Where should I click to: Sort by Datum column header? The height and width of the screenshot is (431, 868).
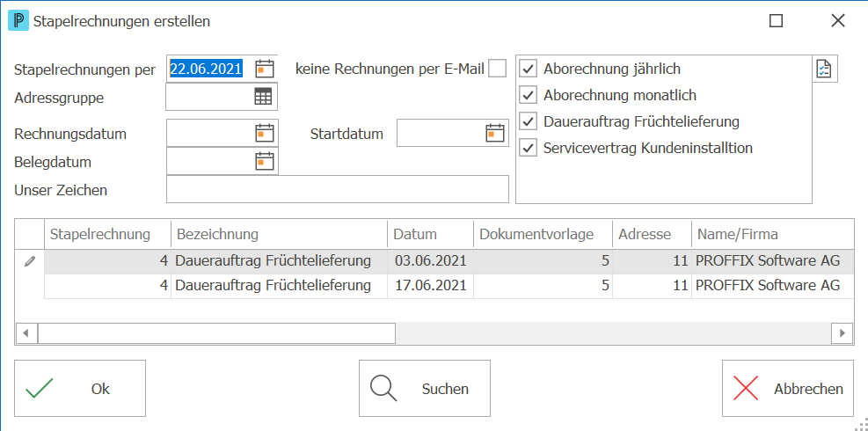pyautogui.click(x=430, y=234)
